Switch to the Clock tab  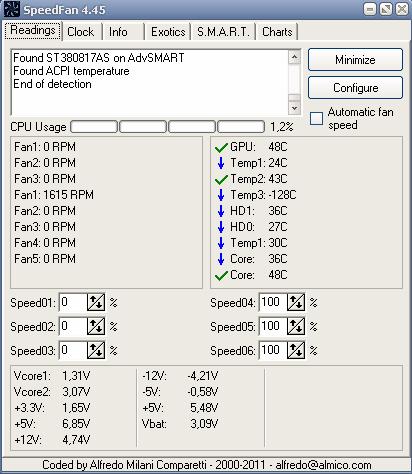tap(81, 32)
